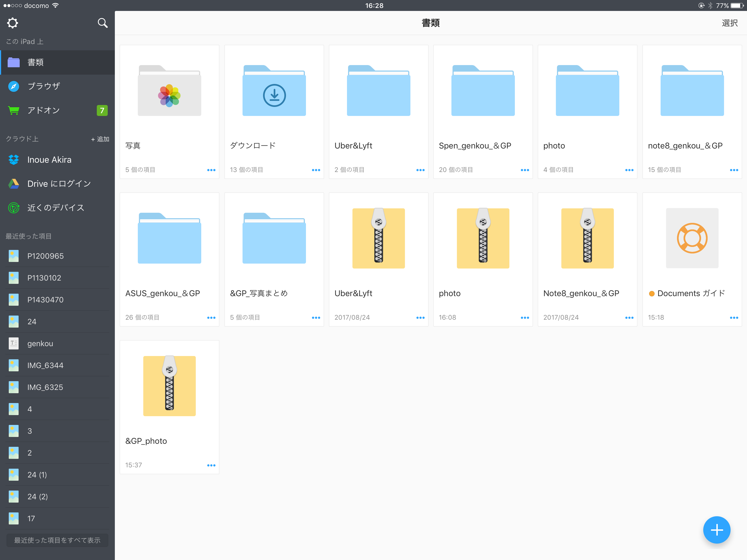Select 書類 in the sidebar
The height and width of the screenshot is (560, 747).
coord(36,63)
